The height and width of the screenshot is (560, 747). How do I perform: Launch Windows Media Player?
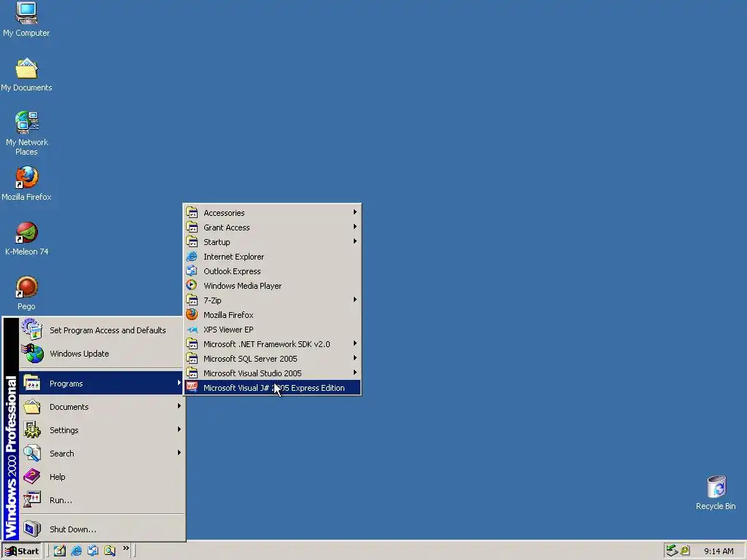[272, 286]
